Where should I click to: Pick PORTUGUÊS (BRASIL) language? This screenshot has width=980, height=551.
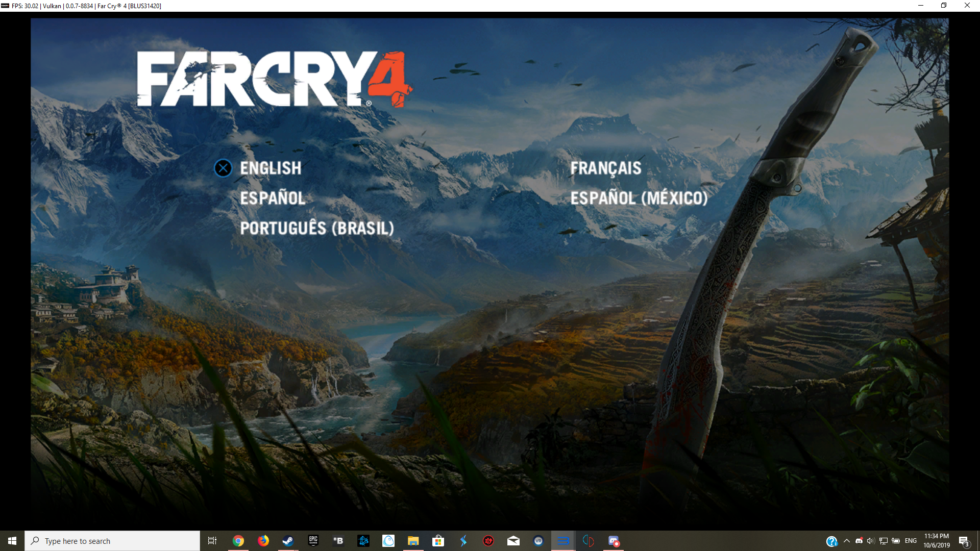pyautogui.click(x=317, y=228)
